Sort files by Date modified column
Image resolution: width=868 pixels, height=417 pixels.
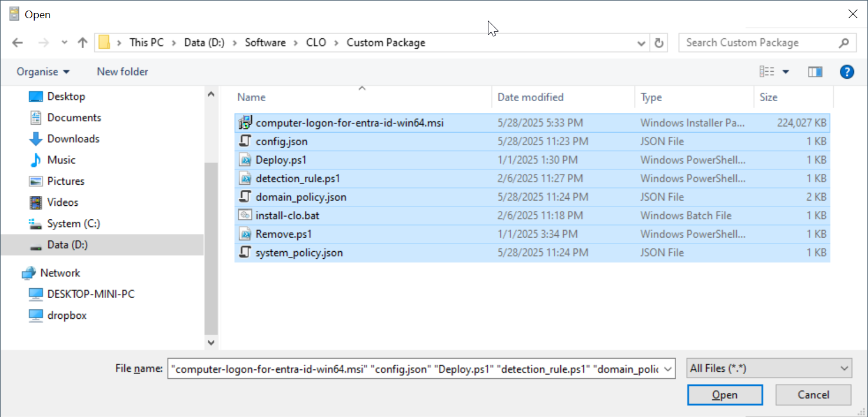(530, 98)
